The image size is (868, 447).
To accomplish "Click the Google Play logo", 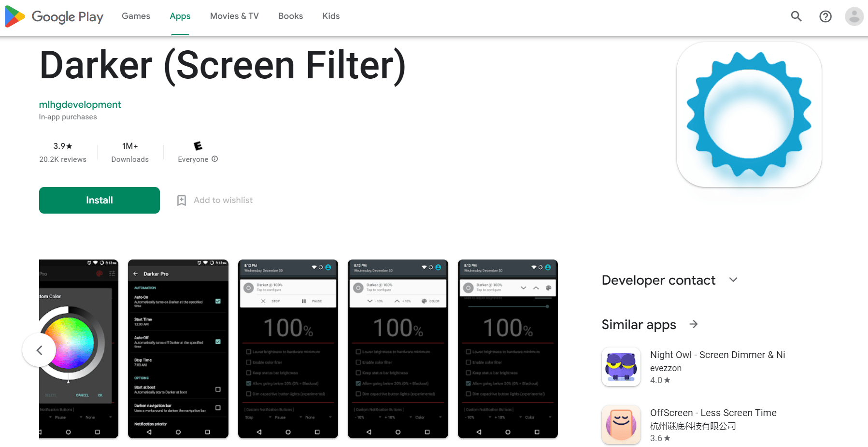I will (54, 16).
